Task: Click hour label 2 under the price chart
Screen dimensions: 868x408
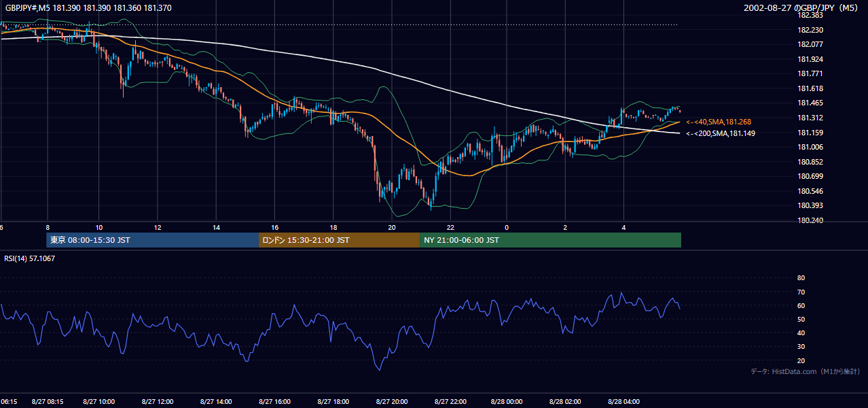Action: click(565, 227)
